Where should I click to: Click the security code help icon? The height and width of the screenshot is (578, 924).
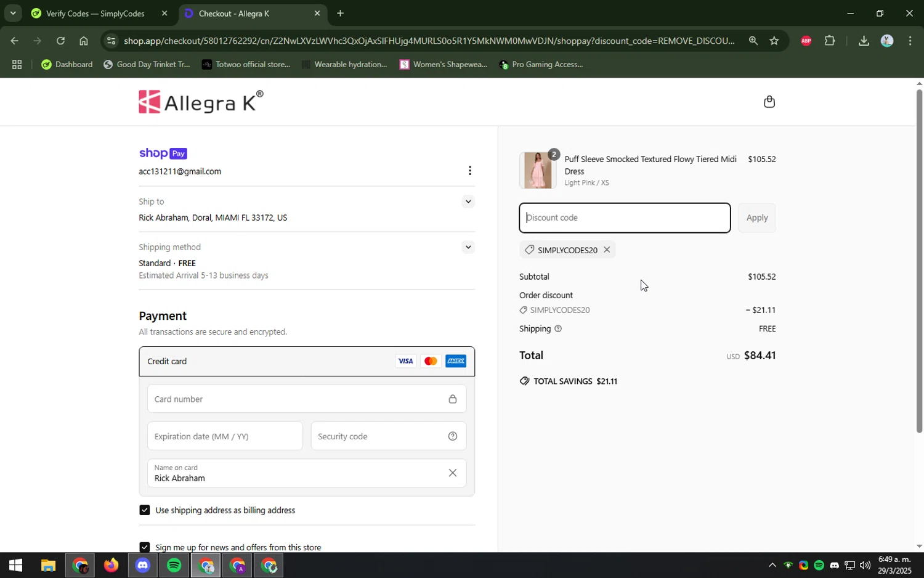pos(453,436)
